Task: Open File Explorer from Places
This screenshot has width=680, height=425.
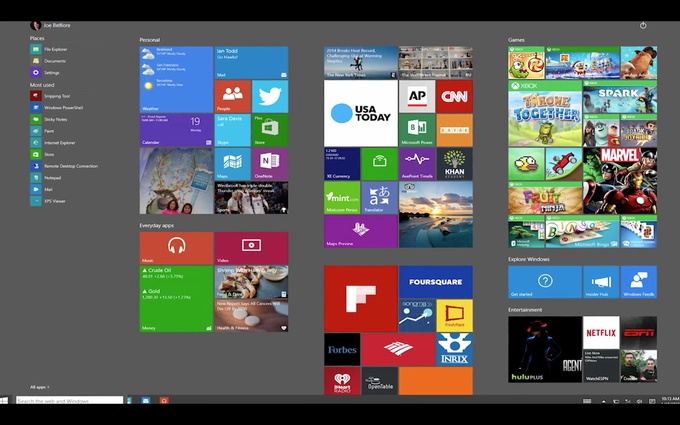Action: point(49,49)
